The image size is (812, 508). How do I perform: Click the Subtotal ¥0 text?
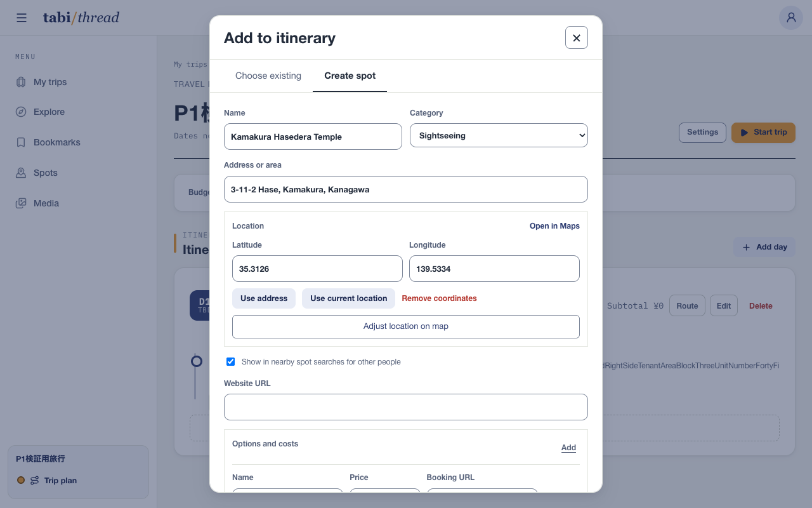[635, 306]
